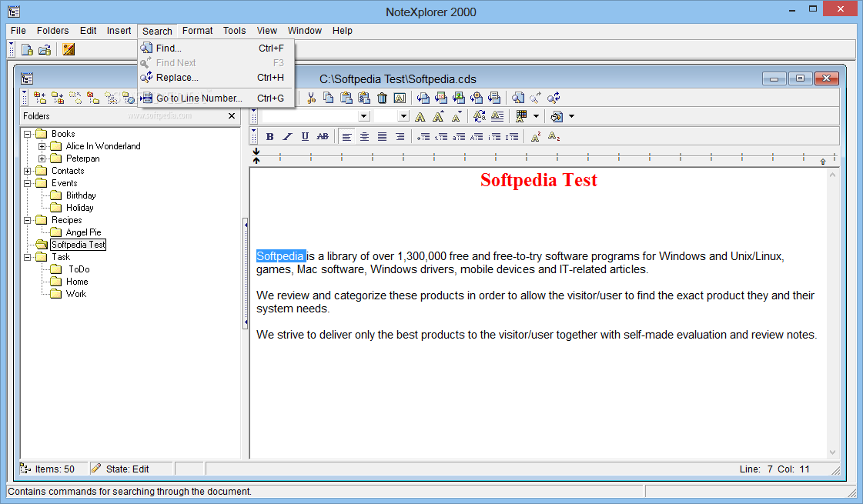Expand the Alice In Wonderland node
Viewport: 863px width, 504px height.
(x=42, y=146)
